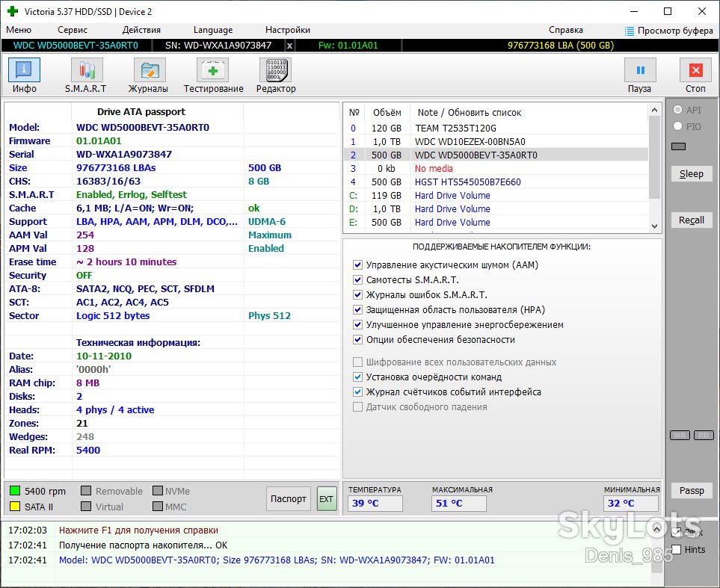Image resolution: width=720 pixels, height=588 pixels.
Task: Toggle the Hints checkbox
Action: click(677, 549)
